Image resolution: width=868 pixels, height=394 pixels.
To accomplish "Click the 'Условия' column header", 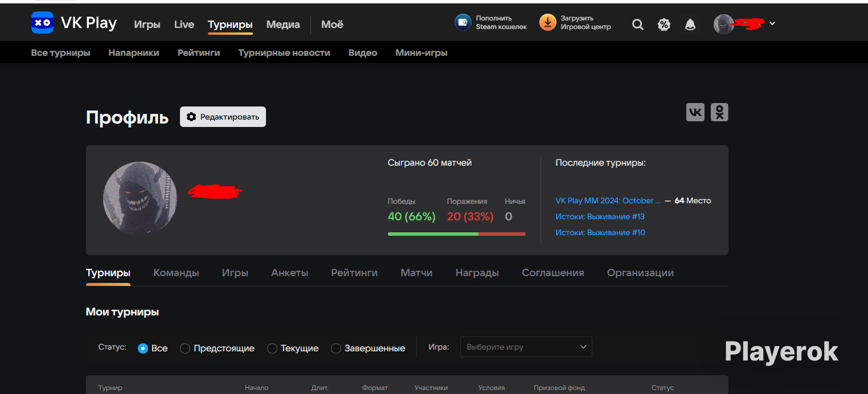I will (x=492, y=388).
